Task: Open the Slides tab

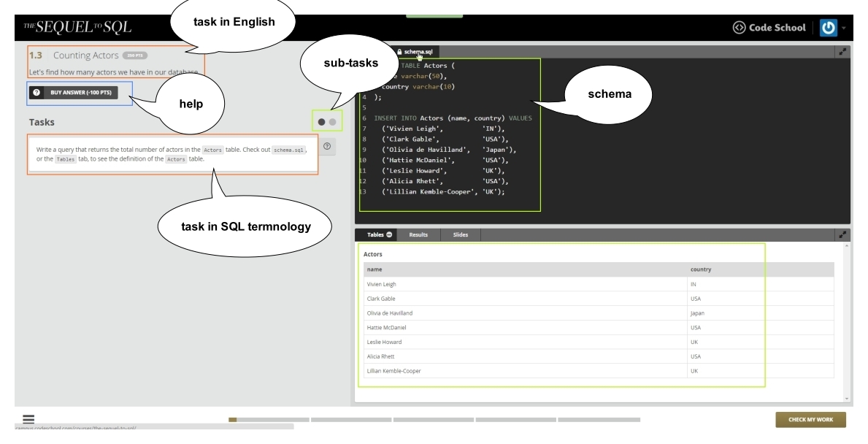Action: click(461, 234)
